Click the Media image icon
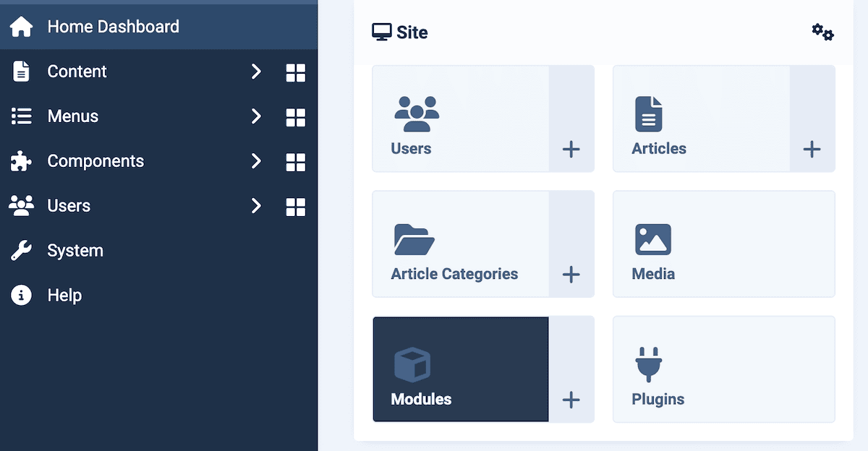Viewport: 868px width, 451px height. coord(653,239)
